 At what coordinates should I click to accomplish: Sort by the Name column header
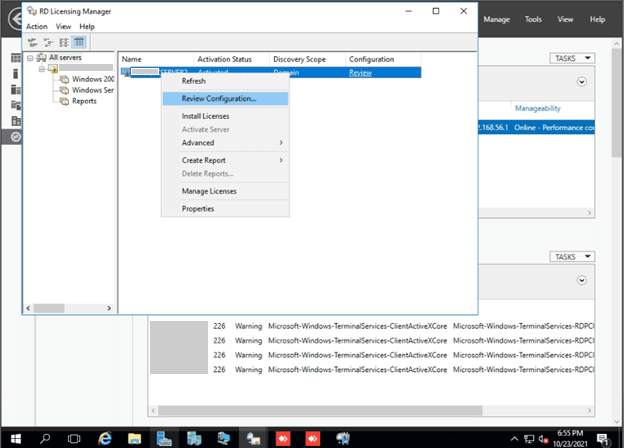[x=156, y=59]
